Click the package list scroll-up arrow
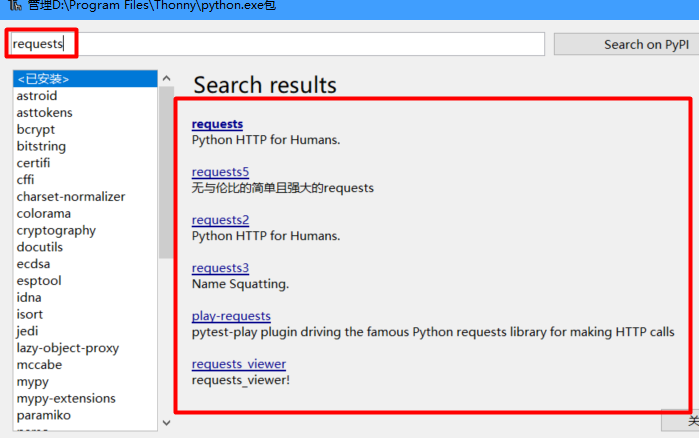 [x=166, y=78]
